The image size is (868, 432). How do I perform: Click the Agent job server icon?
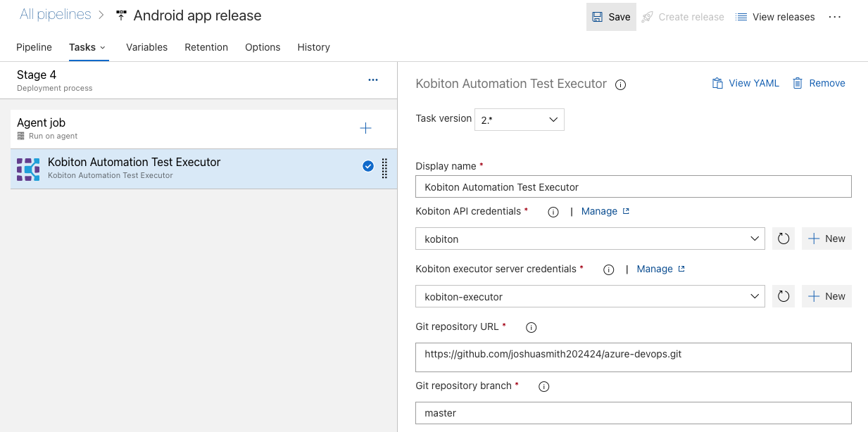[21, 136]
